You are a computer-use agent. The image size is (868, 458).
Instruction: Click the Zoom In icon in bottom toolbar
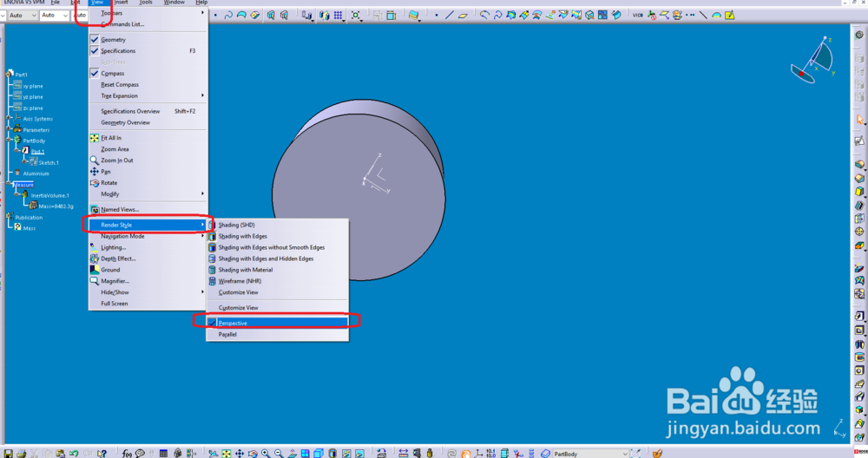(x=266, y=454)
